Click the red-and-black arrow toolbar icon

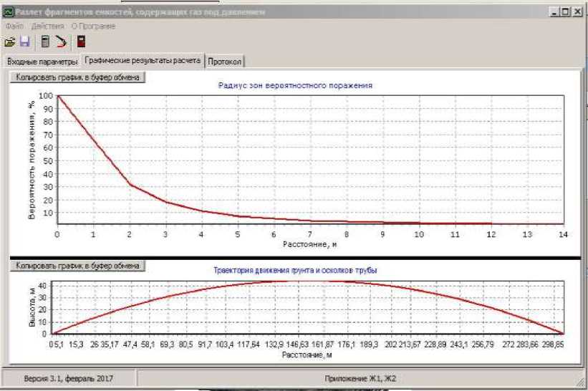[61, 42]
